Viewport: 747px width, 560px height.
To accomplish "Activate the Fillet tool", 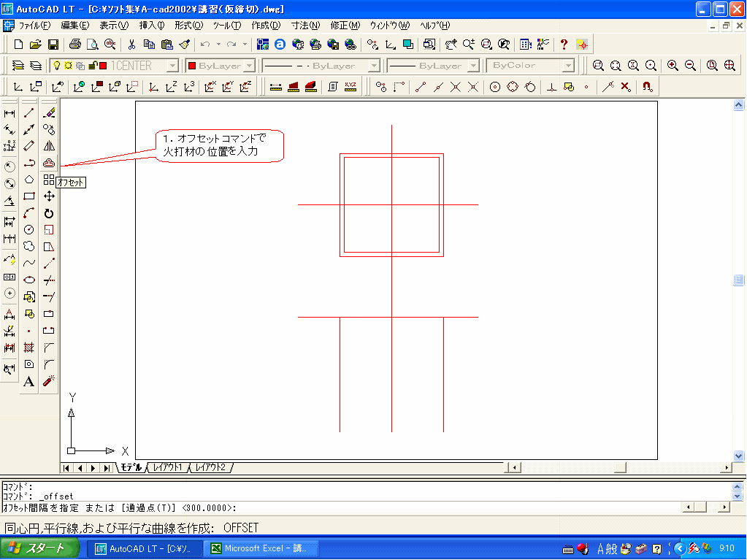I will click(x=49, y=364).
